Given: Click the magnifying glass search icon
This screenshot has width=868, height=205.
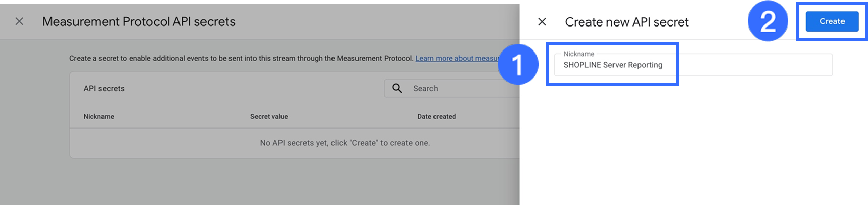Looking at the screenshot, I should (x=397, y=88).
